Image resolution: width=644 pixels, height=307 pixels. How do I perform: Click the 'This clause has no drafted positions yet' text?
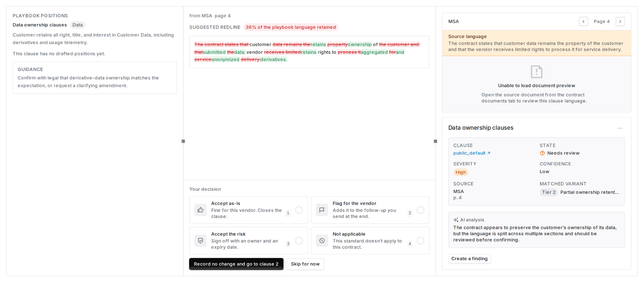click(59, 54)
